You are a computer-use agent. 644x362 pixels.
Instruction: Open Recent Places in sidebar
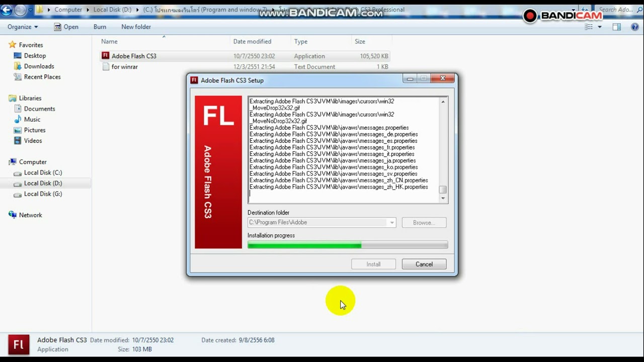(42, 76)
